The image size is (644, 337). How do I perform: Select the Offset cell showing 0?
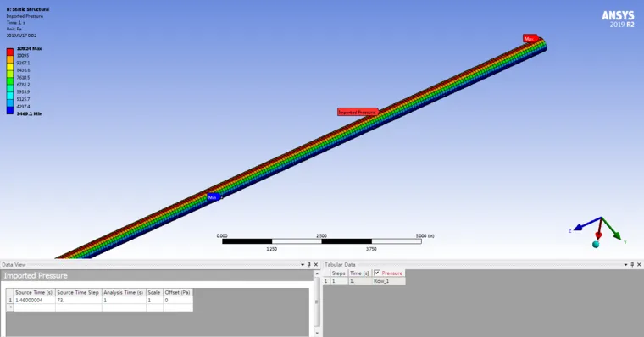point(177,300)
